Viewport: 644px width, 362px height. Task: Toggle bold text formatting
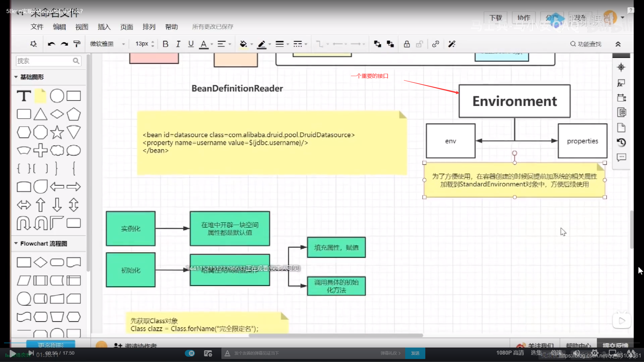click(x=165, y=44)
